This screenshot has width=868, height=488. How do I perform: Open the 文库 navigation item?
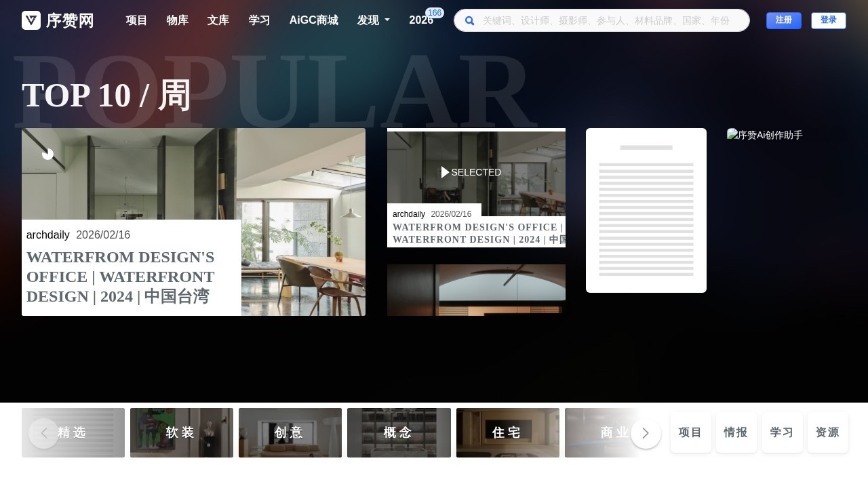pyautogui.click(x=218, y=20)
